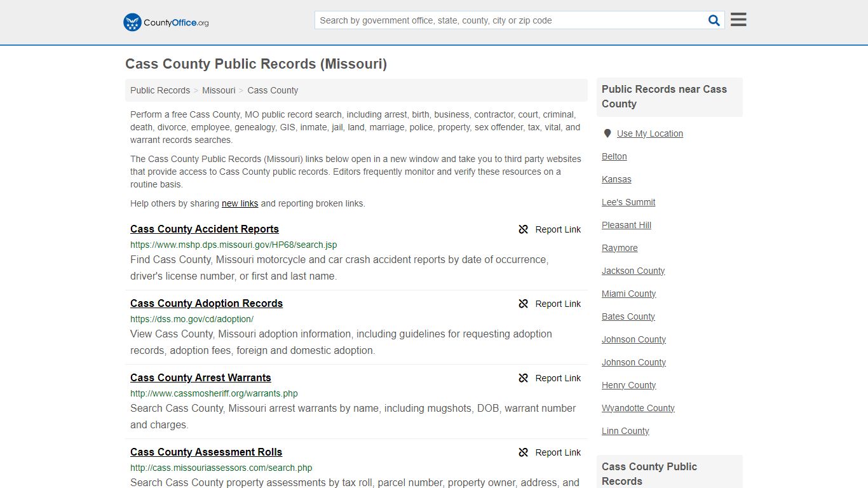
Task: Open Henry County public records
Action: 629,385
